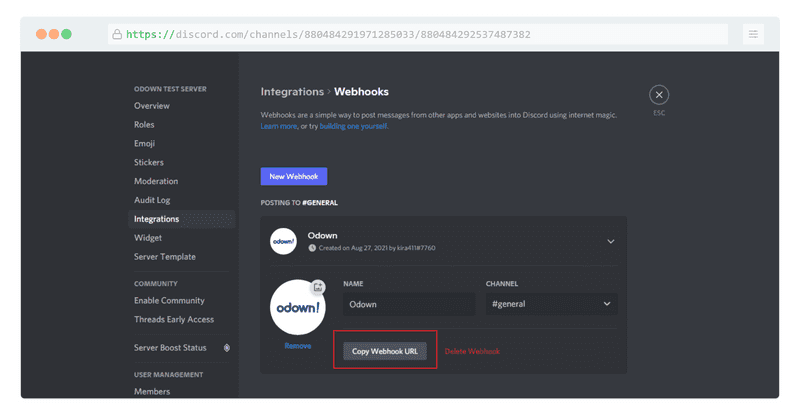Click the Delete Webhook link
The height and width of the screenshot is (415, 800).
tap(472, 351)
